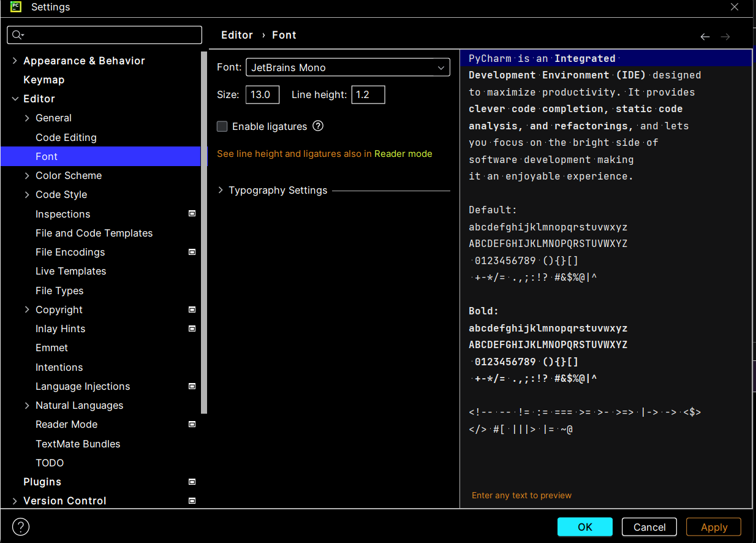Click the forward arrow navigation icon
The image size is (756, 543).
725,37
